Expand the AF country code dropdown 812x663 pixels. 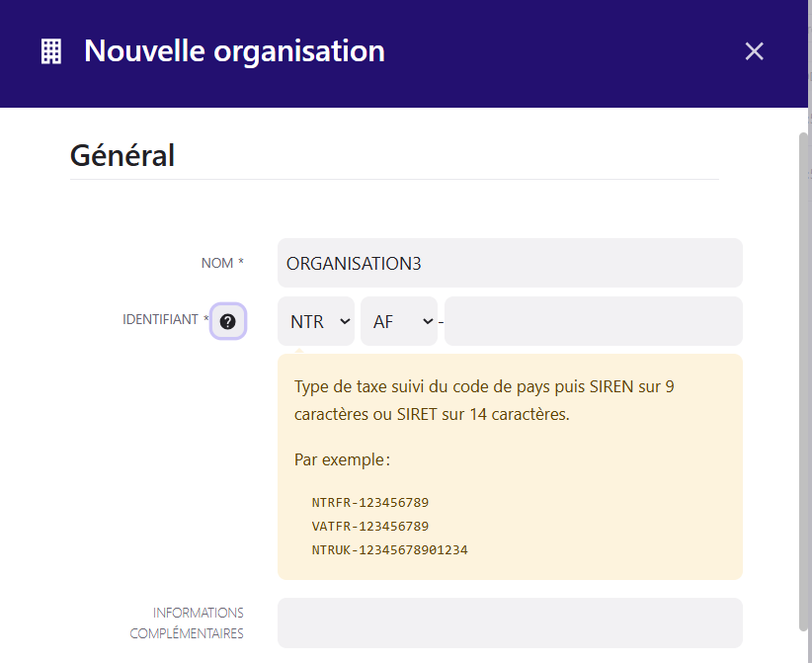pos(399,321)
